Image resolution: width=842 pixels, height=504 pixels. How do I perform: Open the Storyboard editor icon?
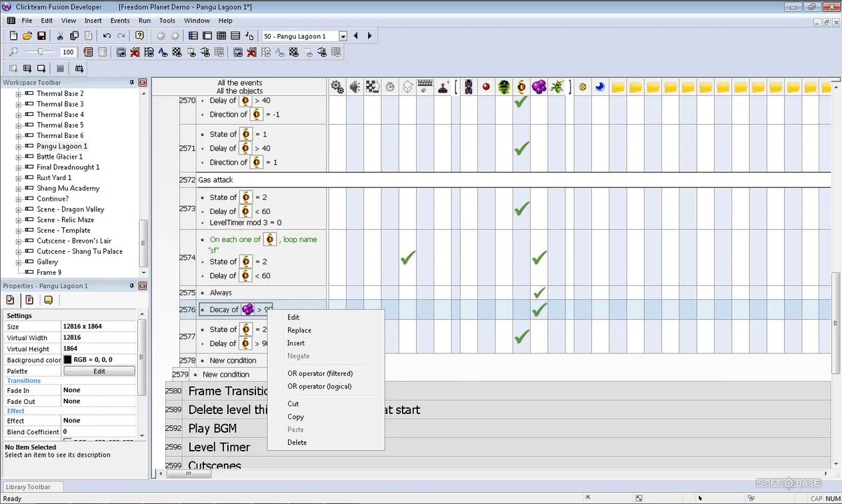193,36
